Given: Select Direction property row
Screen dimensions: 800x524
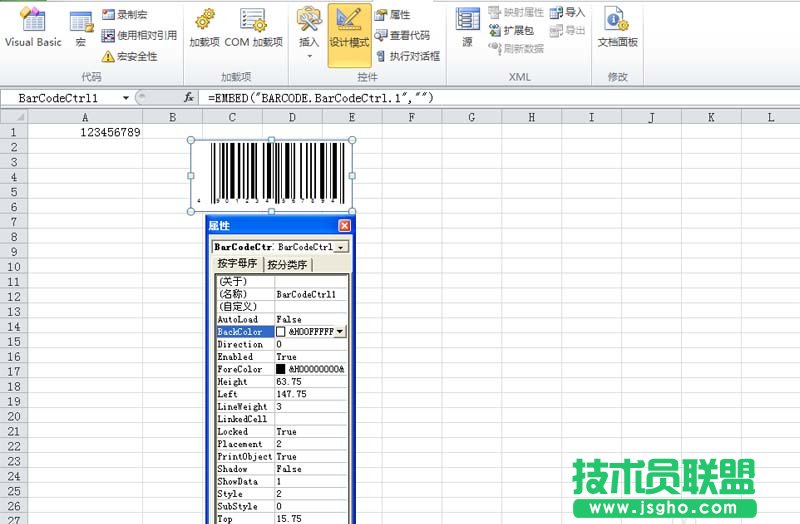Looking at the screenshot, I should point(282,344).
